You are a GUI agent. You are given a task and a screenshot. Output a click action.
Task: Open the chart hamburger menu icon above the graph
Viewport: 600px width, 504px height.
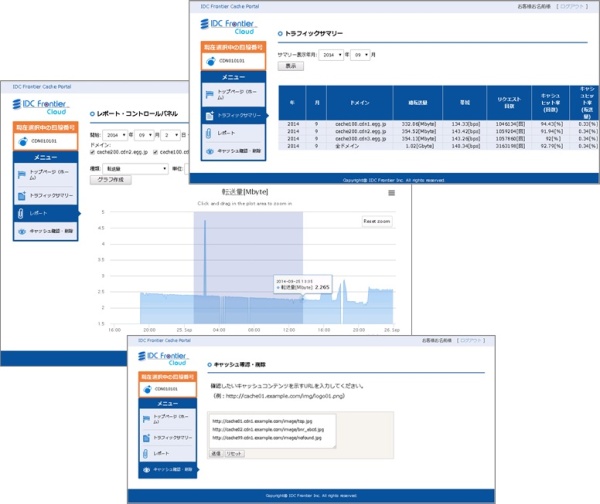tap(392, 193)
